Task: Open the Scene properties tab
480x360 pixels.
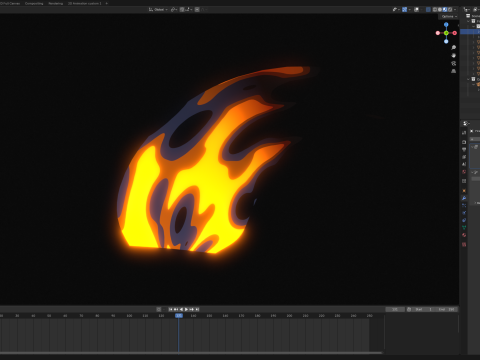Action: (464, 164)
